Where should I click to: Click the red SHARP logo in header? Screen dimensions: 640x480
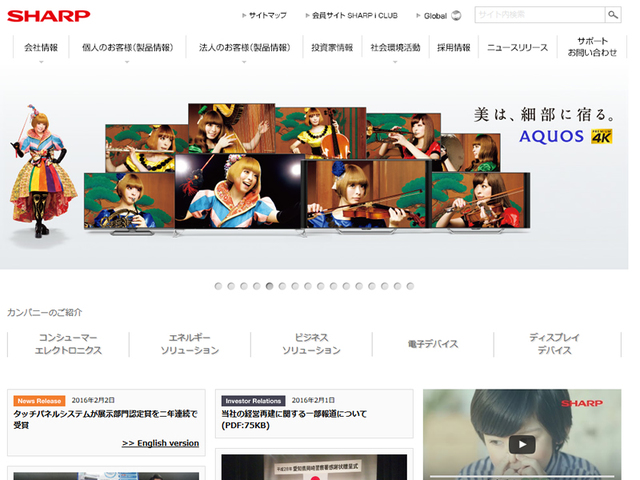(x=48, y=16)
